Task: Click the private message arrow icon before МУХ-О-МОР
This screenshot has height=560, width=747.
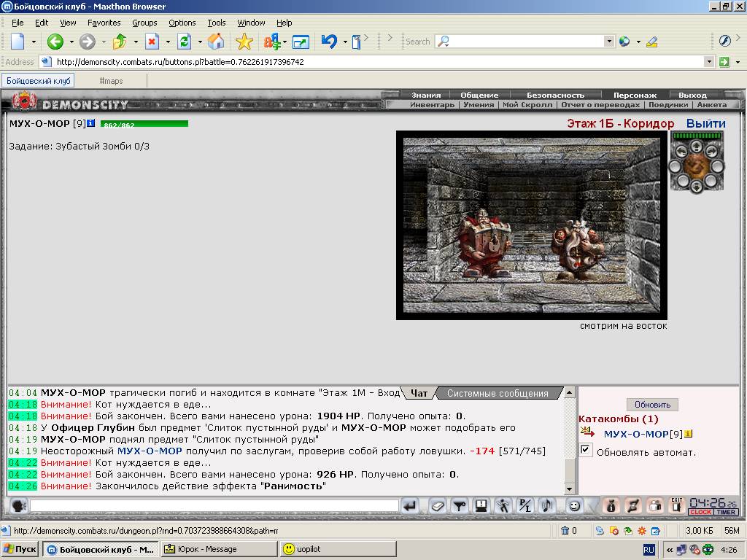Action: (588, 433)
